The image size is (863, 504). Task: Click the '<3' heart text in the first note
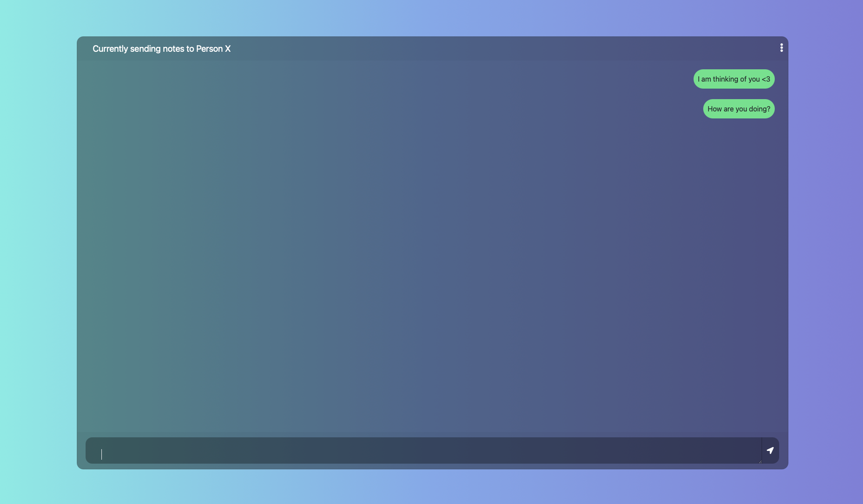click(766, 79)
